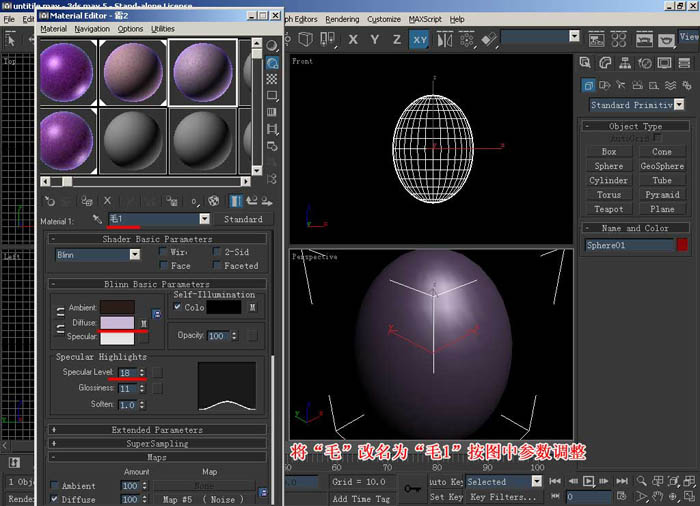Toggle Self-Illumination Color checkbox

tap(177, 307)
